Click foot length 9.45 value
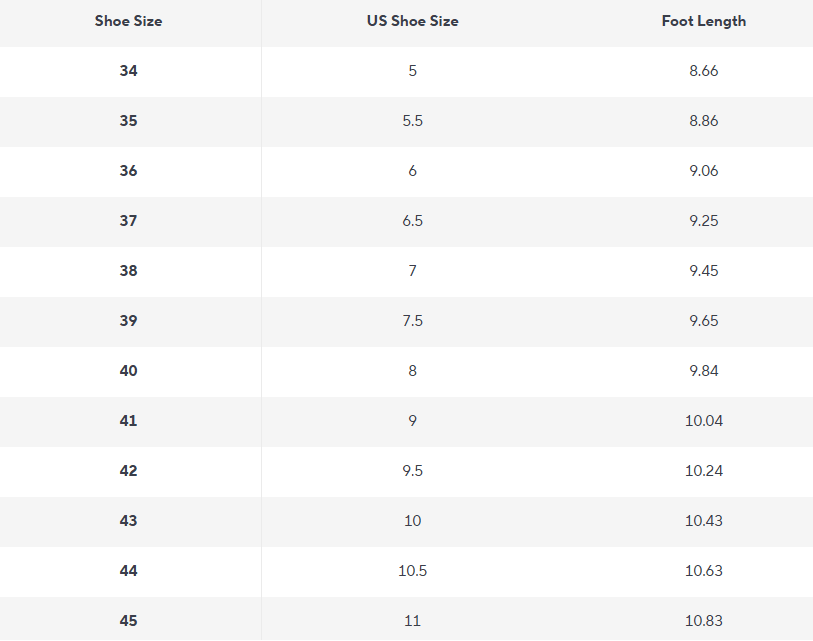 pyautogui.click(x=704, y=271)
